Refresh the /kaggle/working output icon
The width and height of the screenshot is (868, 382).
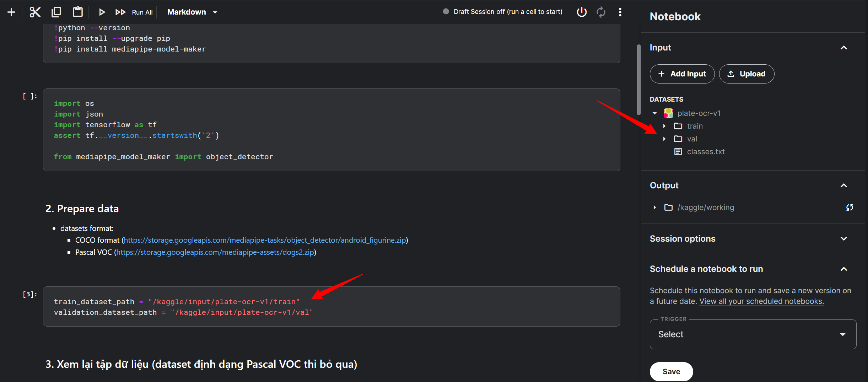point(850,208)
